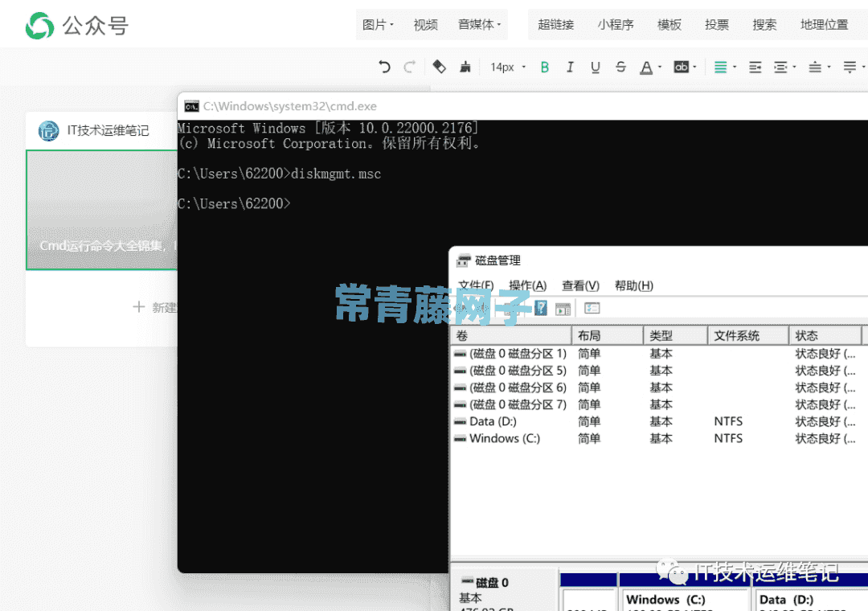Sort by the 类型 column header

point(675,336)
